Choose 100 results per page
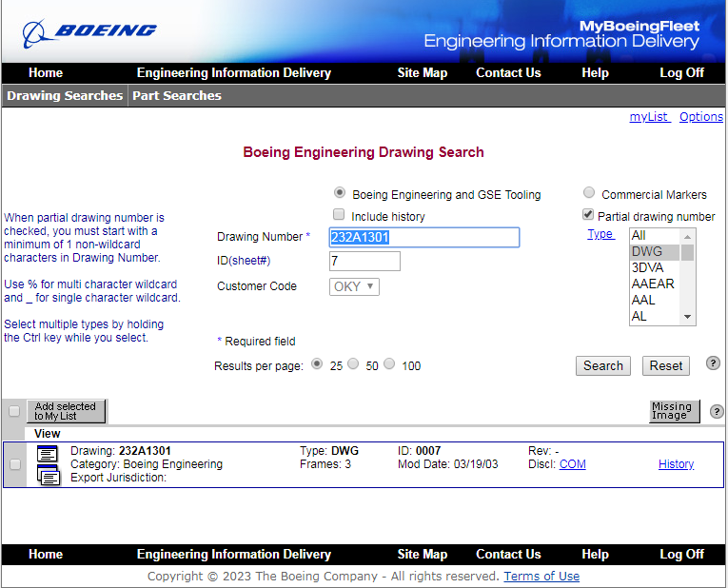 pos(389,363)
